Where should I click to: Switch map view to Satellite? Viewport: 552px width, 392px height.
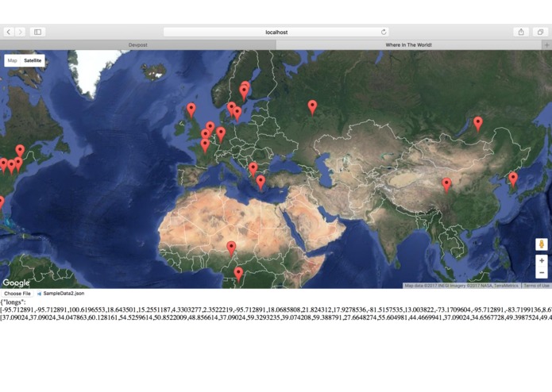[x=33, y=60]
